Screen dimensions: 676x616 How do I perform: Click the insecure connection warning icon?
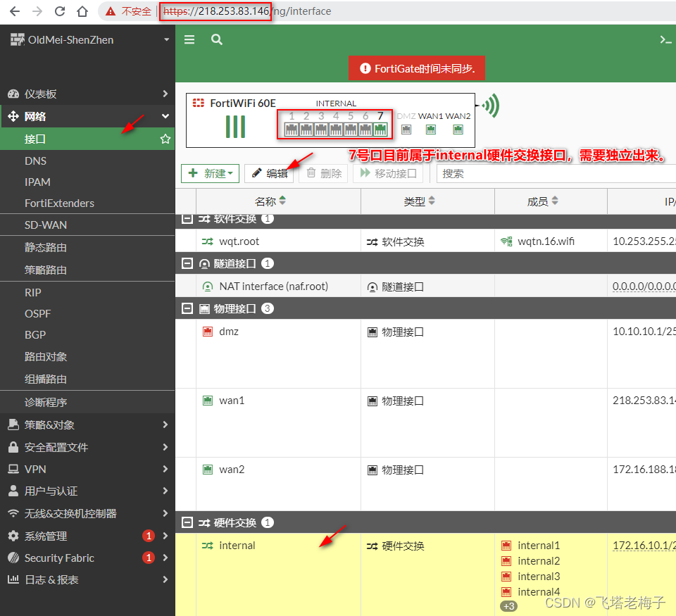[x=111, y=11]
